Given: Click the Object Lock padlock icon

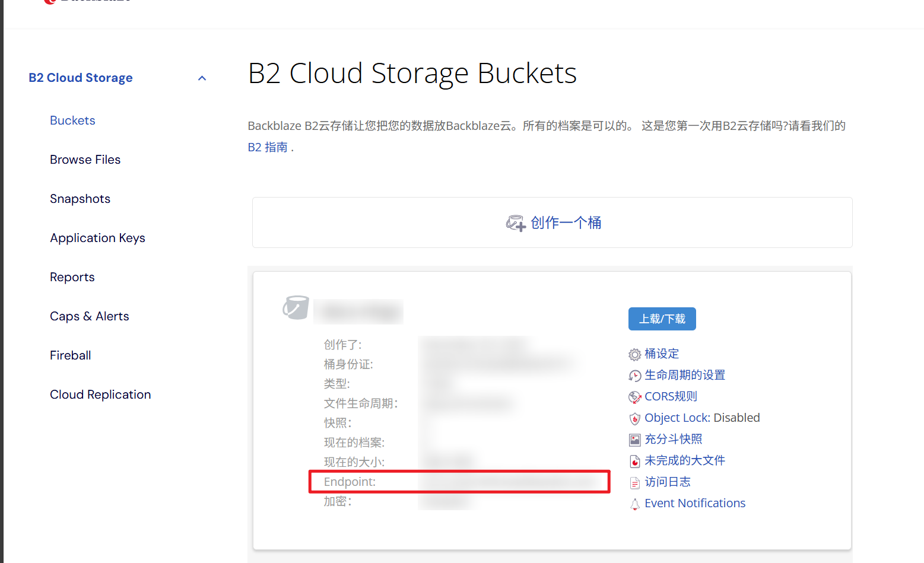Looking at the screenshot, I should coord(634,418).
